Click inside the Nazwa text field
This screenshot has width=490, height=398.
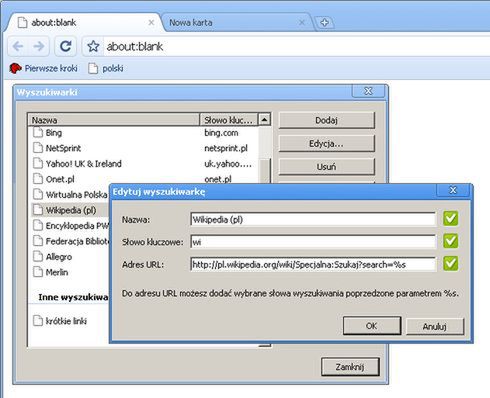313,219
